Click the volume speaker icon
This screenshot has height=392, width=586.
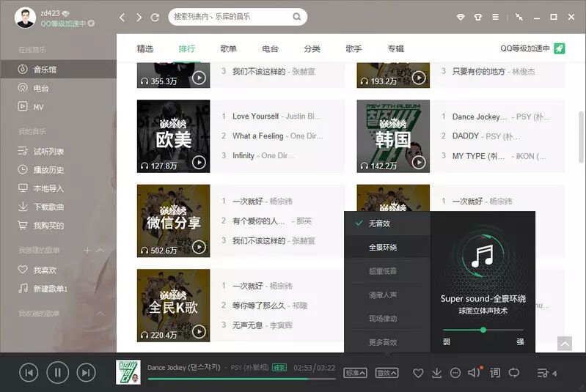pyautogui.click(x=474, y=372)
